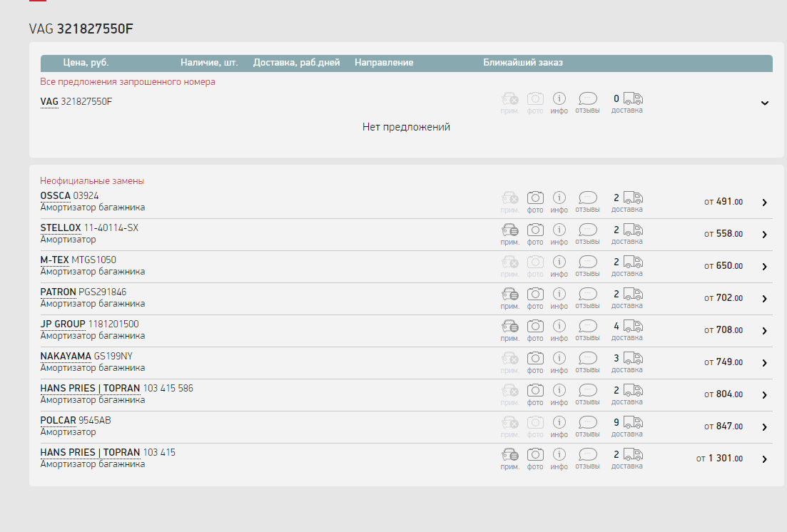The image size is (787, 532).
Task: Read reviews for POLCAR 9545AB
Action: click(587, 427)
